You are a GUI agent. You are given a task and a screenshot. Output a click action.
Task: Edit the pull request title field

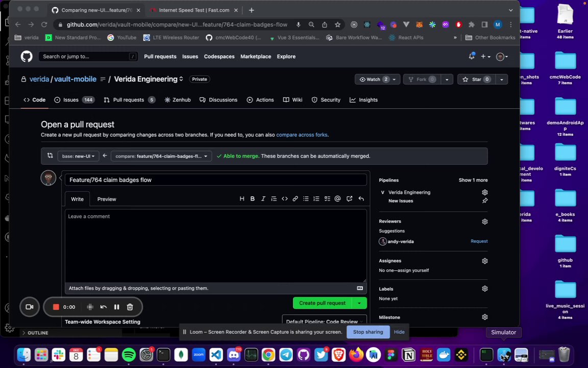pyautogui.click(x=215, y=180)
